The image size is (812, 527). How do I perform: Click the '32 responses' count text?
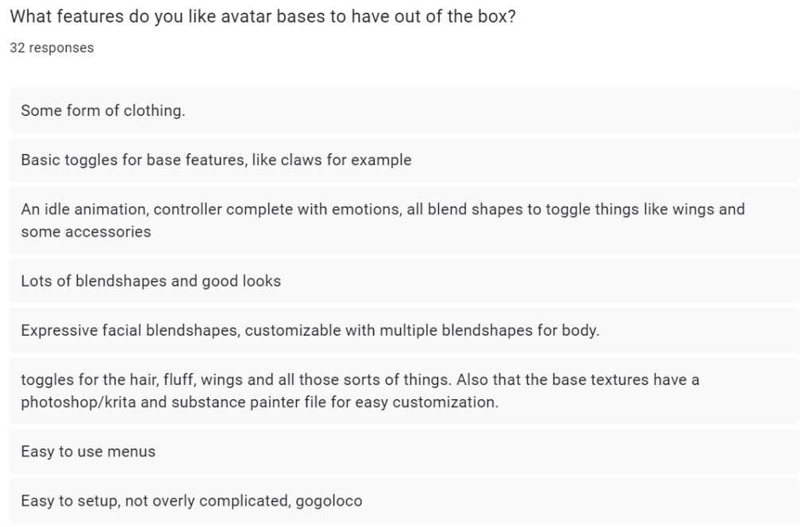click(52, 48)
